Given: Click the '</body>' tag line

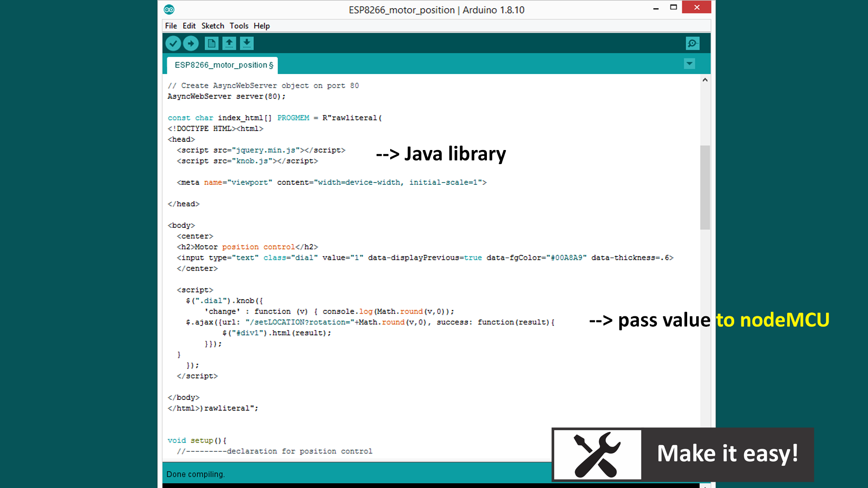Looking at the screenshot, I should [184, 398].
